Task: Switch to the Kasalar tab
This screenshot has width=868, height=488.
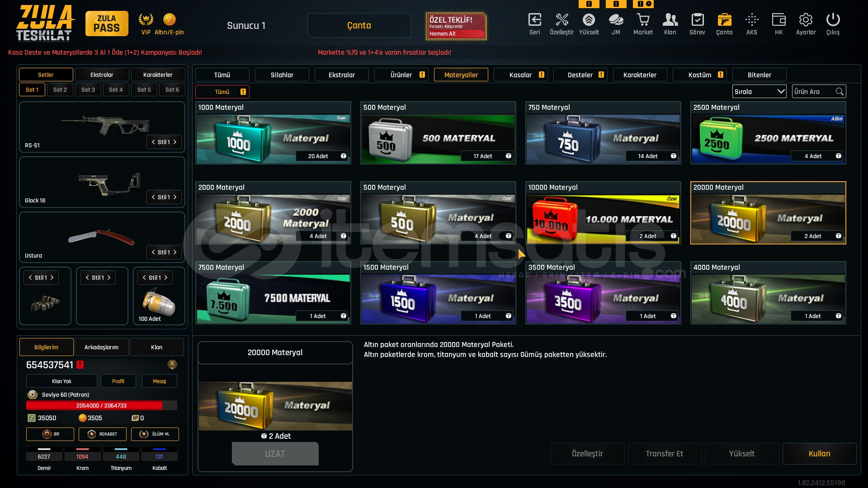Action: [x=520, y=75]
